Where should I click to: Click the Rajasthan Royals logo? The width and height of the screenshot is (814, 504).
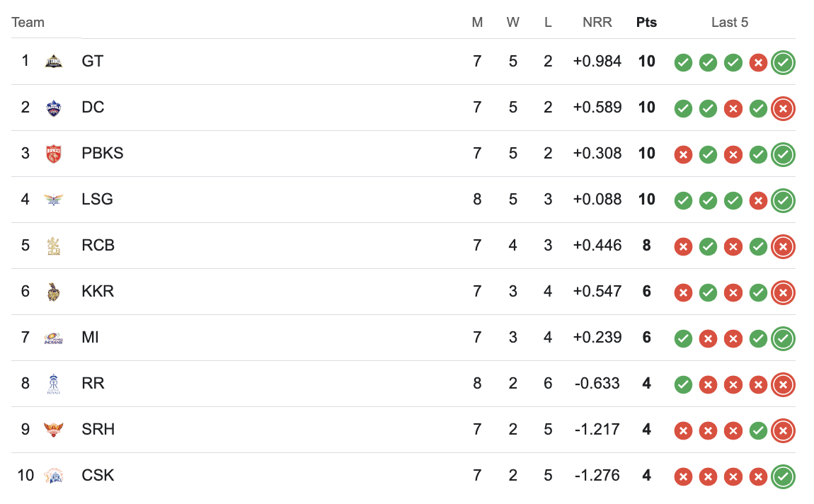(54, 384)
